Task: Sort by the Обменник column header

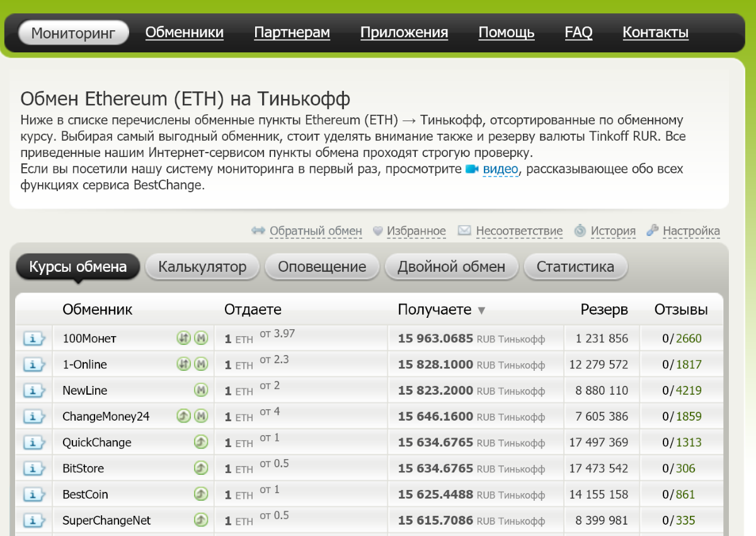Action: pyautogui.click(x=98, y=310)
